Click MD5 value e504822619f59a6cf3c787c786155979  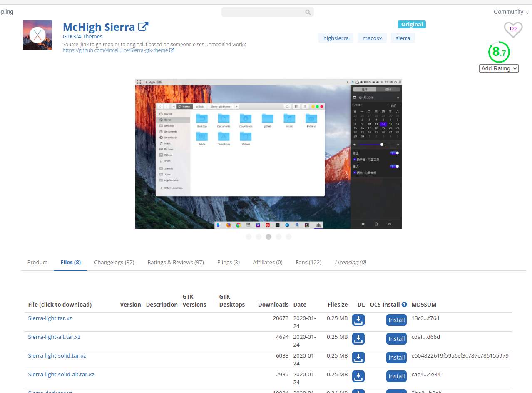point(460,355)
